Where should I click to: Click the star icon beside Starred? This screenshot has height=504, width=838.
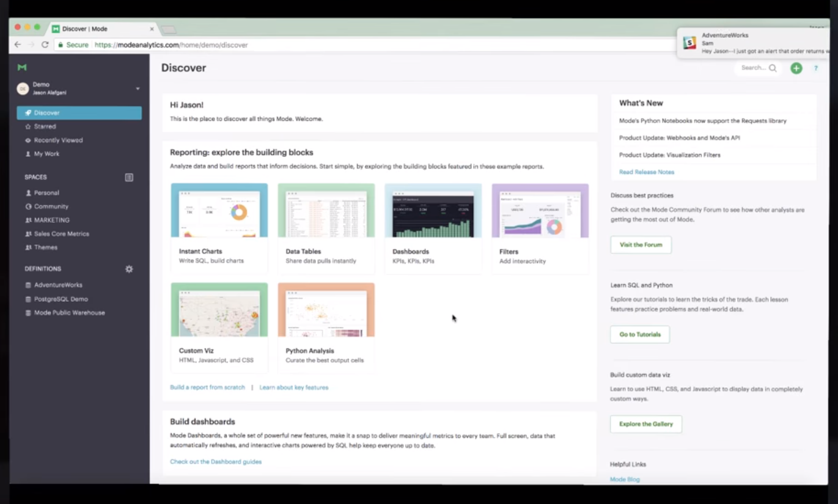28,126
